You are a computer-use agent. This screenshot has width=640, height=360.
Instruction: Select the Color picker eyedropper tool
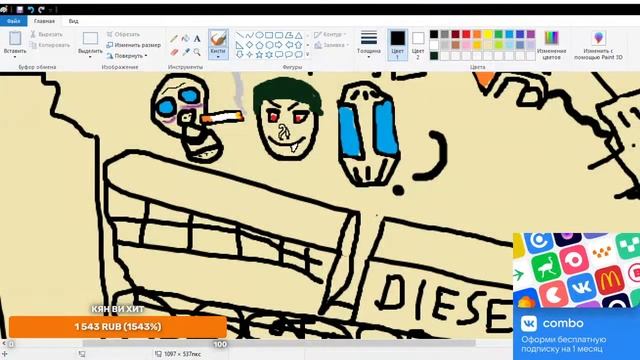186,52
